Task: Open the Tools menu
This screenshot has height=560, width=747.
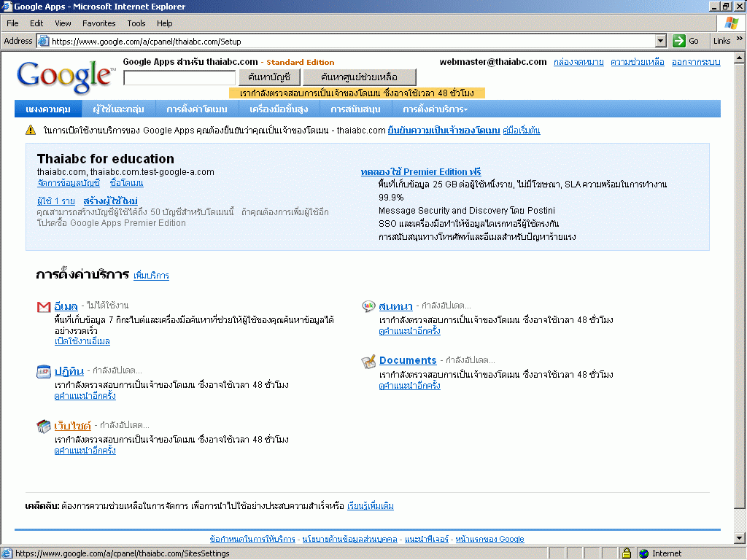Action: pyautogui.click(x=136, y=23)
